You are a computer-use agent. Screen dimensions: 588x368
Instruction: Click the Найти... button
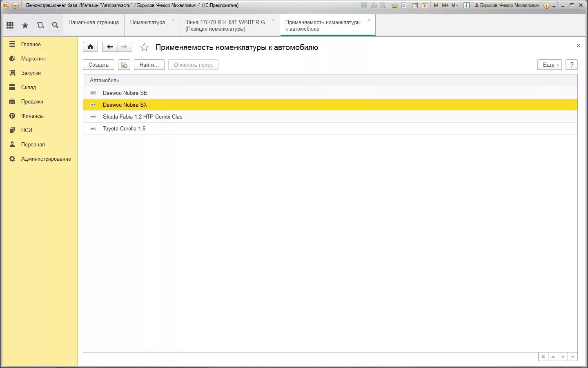tap(149, 65)
